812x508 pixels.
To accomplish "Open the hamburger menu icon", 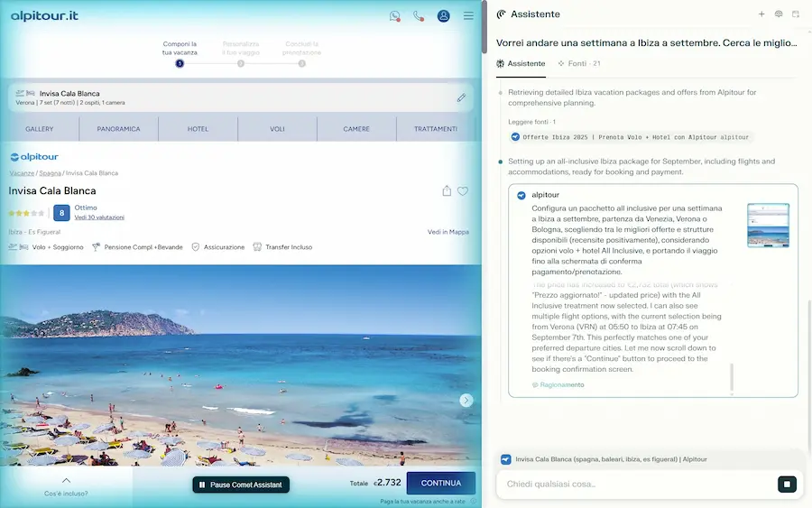I will [x=468, y=16].
